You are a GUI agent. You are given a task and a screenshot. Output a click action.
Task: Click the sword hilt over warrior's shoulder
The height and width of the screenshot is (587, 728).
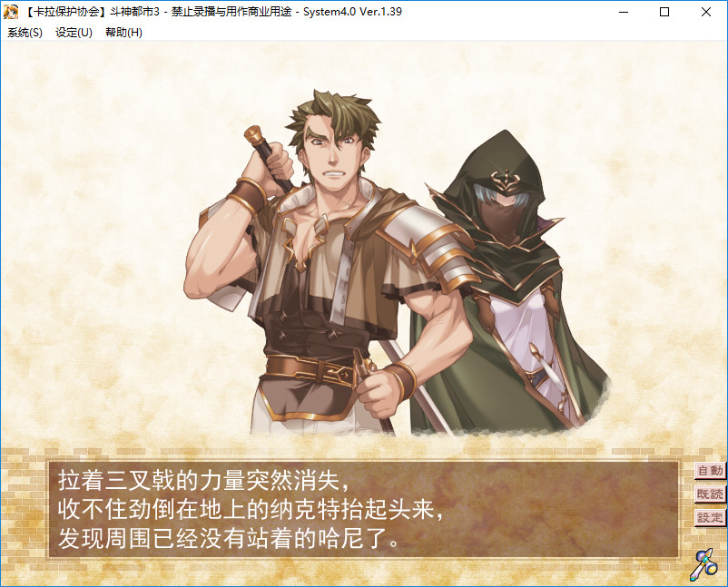[266, 153]
